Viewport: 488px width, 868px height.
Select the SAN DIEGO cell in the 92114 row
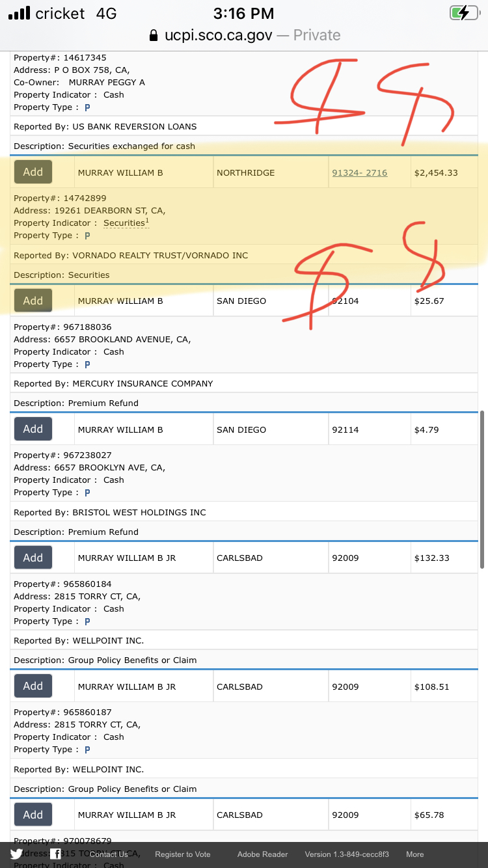pos(271,429)
